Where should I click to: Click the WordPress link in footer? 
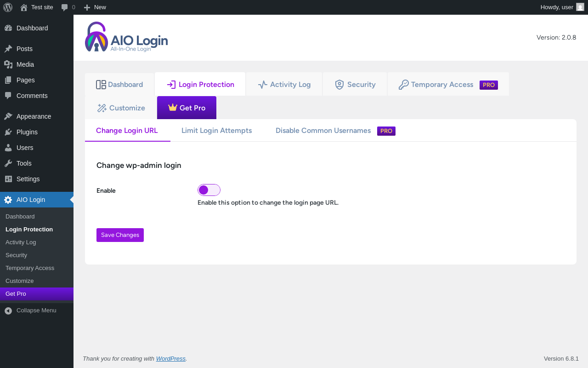tap(171, 359)
